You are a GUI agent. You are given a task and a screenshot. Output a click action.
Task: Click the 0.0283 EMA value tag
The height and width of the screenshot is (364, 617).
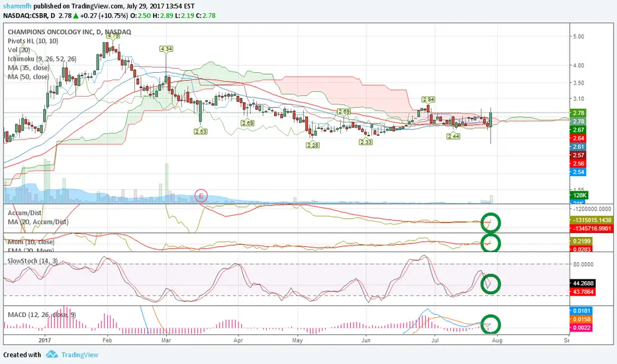pyautogui.click(x=581, y=249)
